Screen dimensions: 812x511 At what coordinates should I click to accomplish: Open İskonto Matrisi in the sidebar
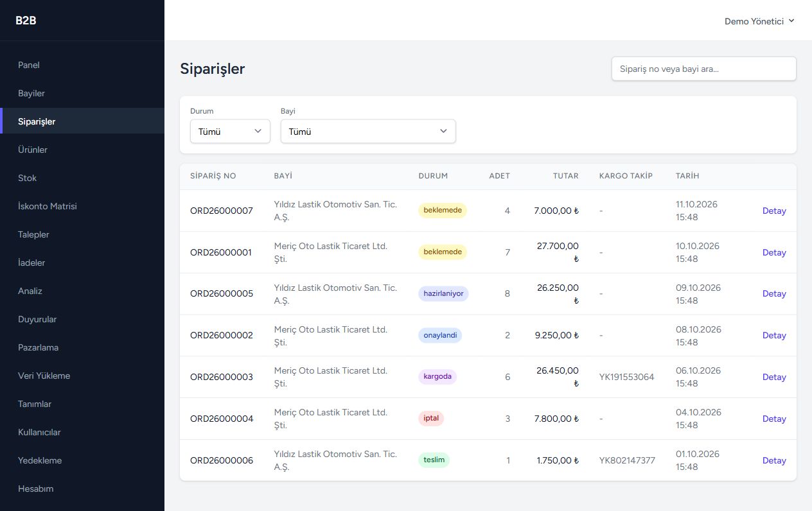tap(82, 206)
